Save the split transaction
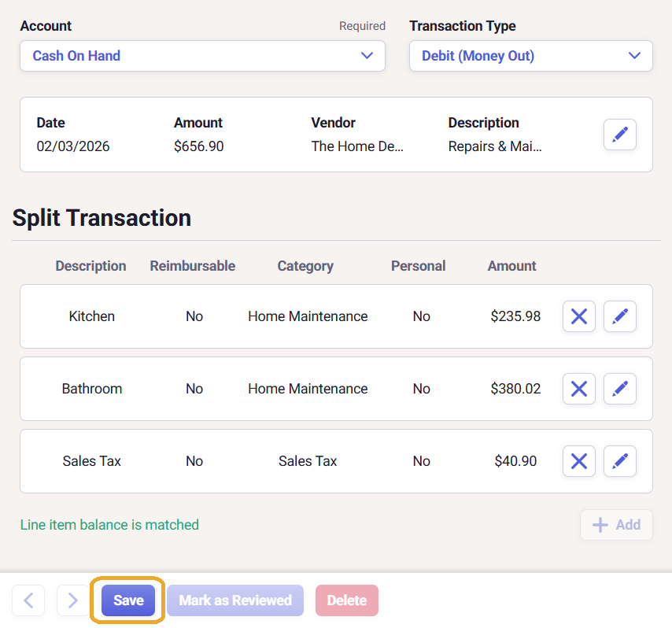The height and width of the screenshot is (628, 672). (x=128, y=600)
